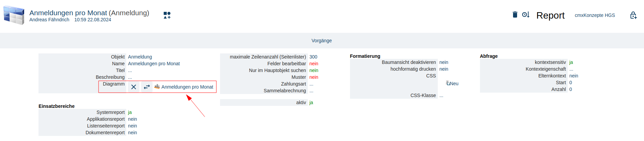The height and width of the screenshot is (141, 644).
Task: Remove the Diagramm assignment with X
Action: pyautogui.click(x=134, y=87)
